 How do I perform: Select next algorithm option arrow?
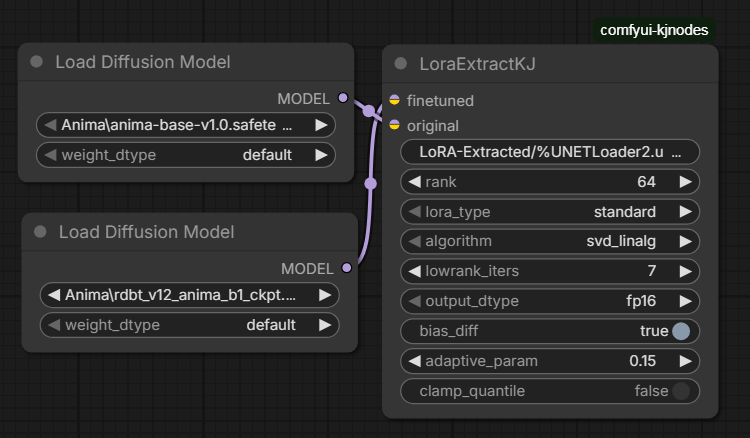coord(685,241)
